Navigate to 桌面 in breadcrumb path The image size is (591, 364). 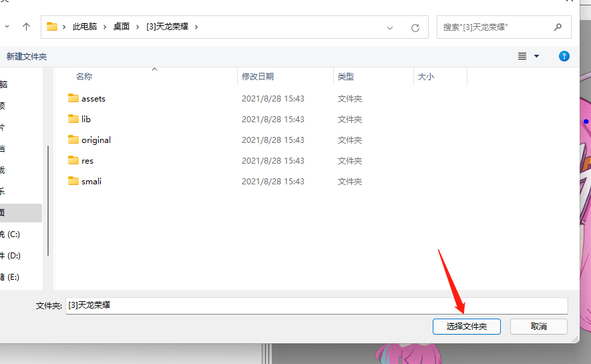point(122,27)
